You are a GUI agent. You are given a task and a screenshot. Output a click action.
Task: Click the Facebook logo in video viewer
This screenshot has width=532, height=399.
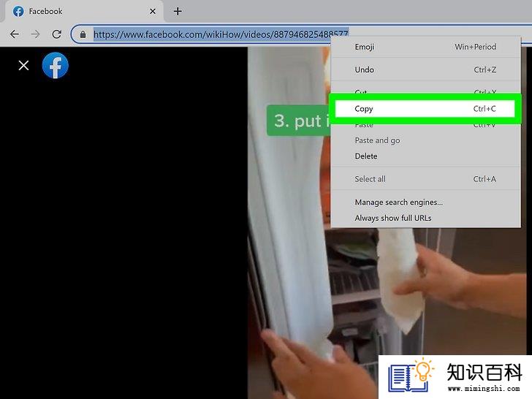point(56,66)
